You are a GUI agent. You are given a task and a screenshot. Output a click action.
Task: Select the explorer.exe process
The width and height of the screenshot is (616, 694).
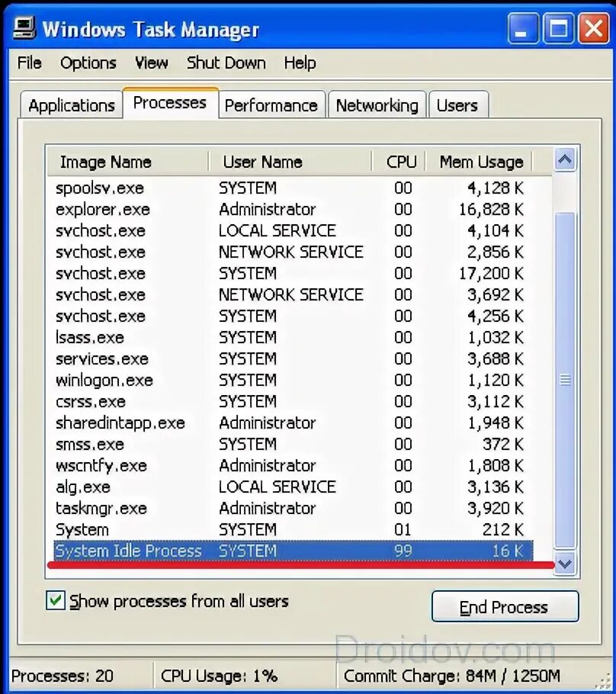coord(290,210)
